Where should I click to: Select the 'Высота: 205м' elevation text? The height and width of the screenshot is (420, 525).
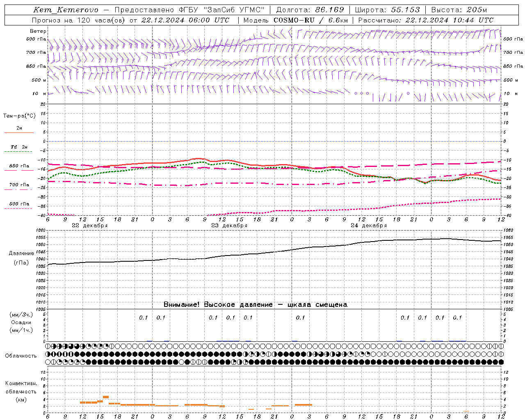pos(459,10)
